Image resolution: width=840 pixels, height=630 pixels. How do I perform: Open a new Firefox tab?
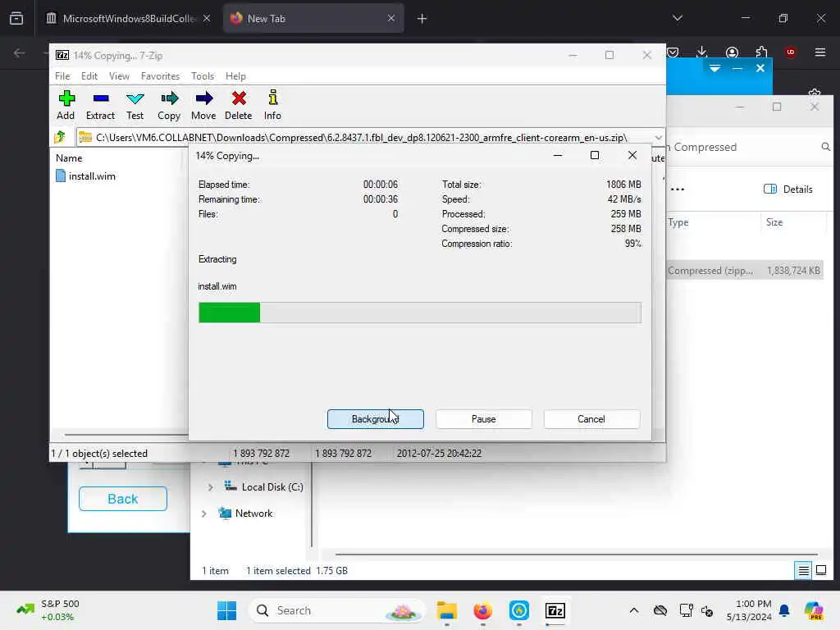(422, 19)
